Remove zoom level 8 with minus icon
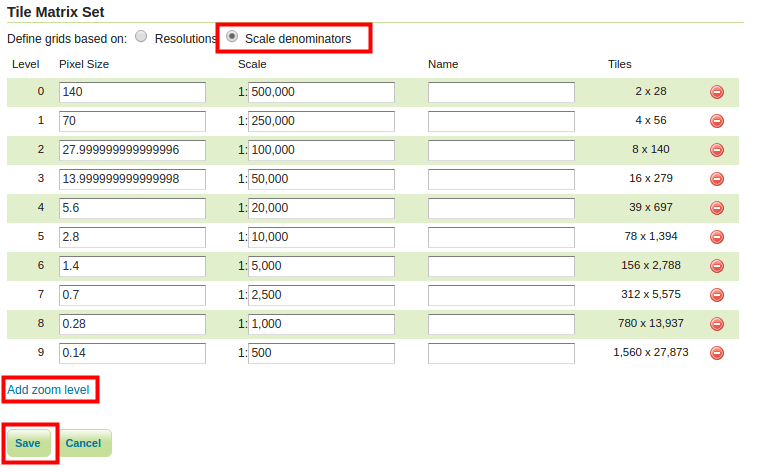Screen dimensions: 758x472 [717, 324]
